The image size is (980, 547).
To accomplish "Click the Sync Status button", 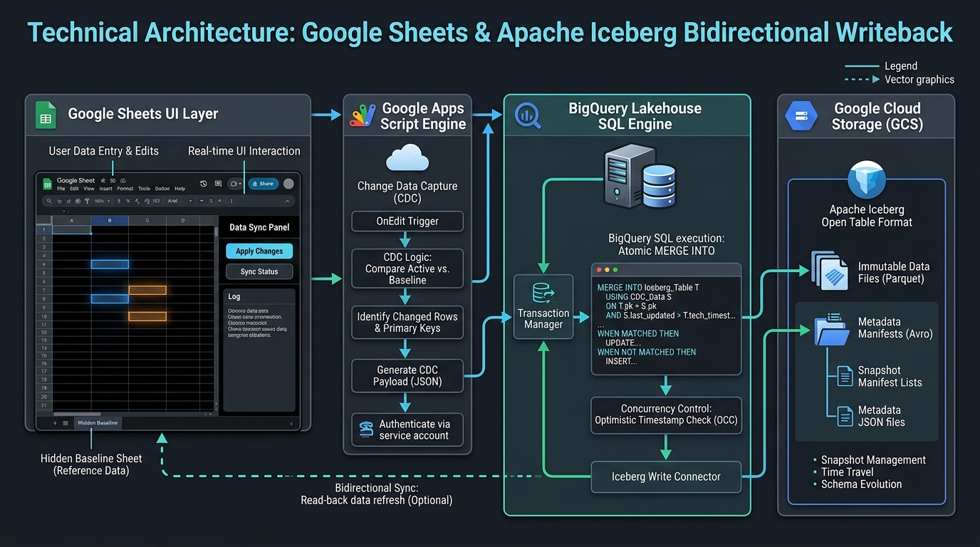I will pyautogui.click(x=259, y=271).
